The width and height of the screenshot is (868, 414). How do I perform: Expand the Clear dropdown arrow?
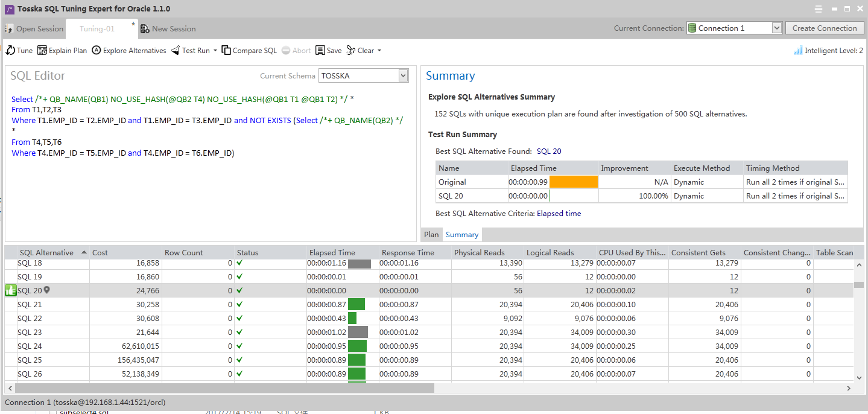(379, 51)
